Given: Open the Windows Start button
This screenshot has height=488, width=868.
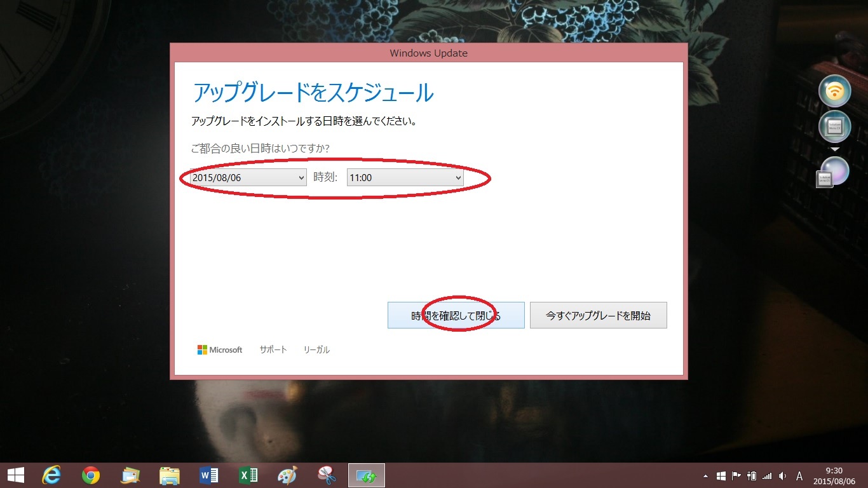Looking at the screenshot, I should tap(15, 475).
